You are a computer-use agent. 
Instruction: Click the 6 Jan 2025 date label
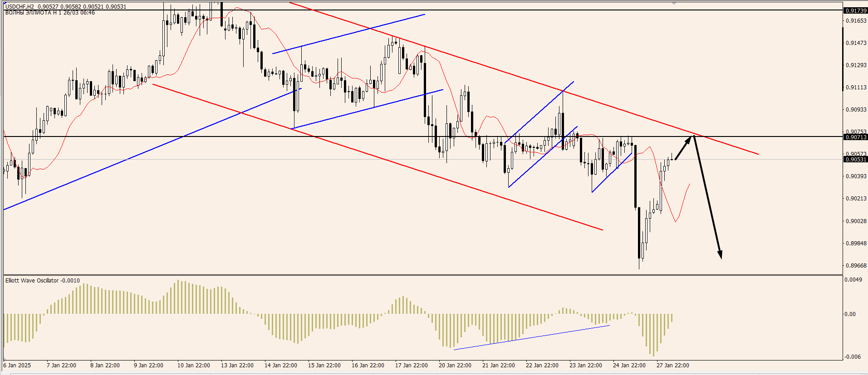click(x=17, y=365)
